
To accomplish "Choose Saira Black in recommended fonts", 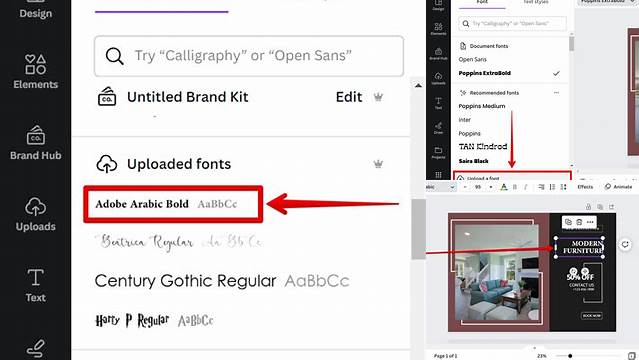I will [x=474, y=161].
